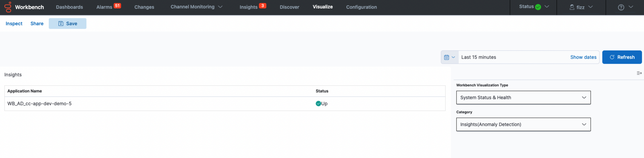Click the Genesys Workbench logo icon
Viewport: 644px width, 158px height.
[x=8, y=7]
